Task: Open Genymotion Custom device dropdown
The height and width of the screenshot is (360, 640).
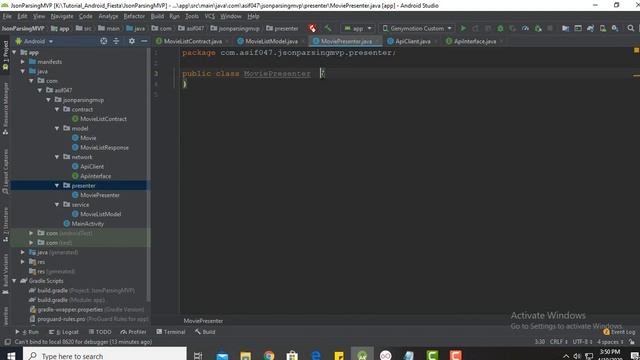Action: pyautogui.click(x=417, y=28)
